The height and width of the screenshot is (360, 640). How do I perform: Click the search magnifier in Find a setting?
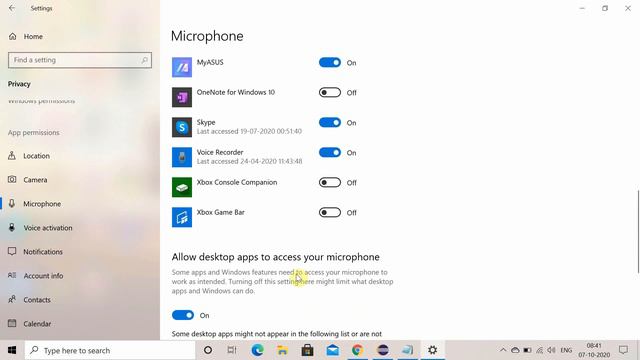click(x=144, y=60)
